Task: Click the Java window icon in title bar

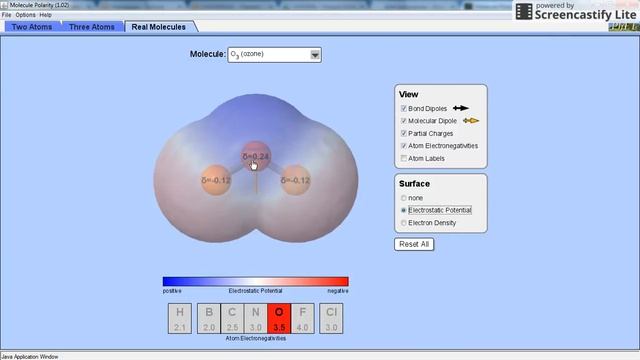Action: [x=4, y=5]
